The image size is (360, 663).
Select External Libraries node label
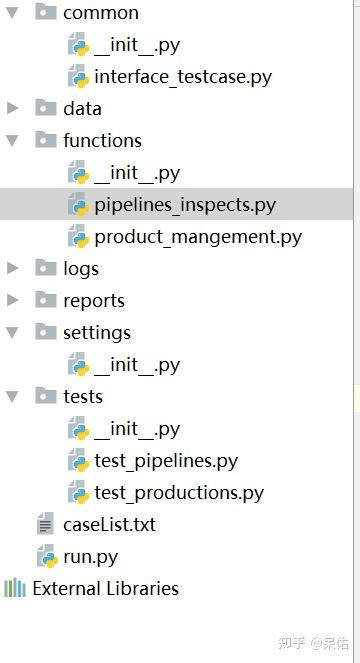(105, 589)
